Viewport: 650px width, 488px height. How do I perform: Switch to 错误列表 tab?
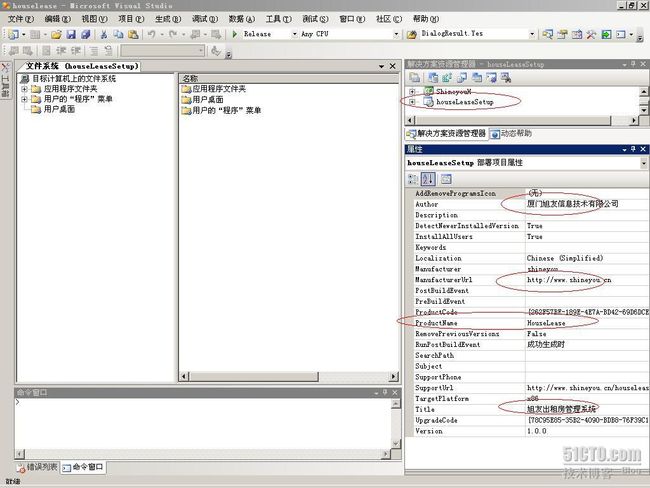click(37, 467)
